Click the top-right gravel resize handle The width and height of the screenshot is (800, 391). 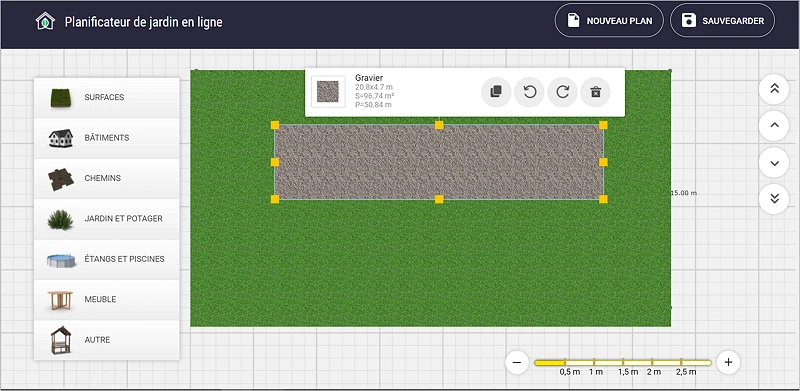click(603, 125)
